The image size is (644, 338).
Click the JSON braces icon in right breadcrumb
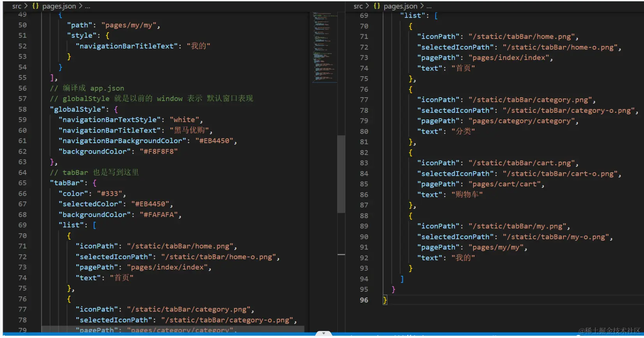click(x=377, y=6)
